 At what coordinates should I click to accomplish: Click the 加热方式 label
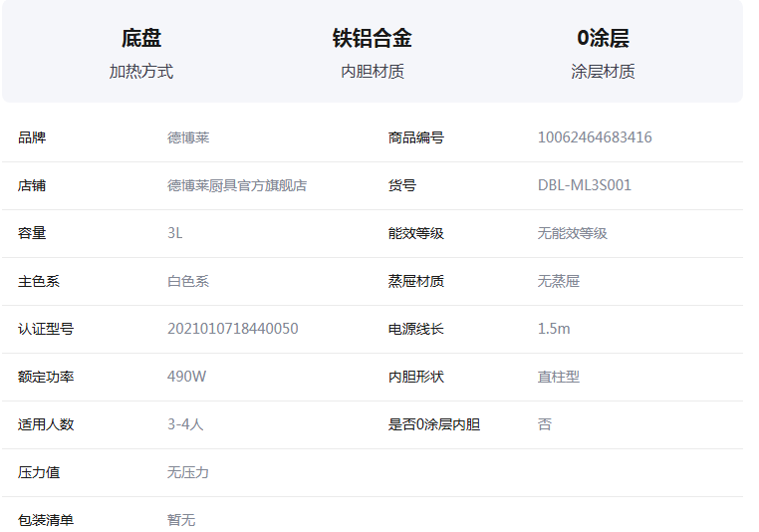(x=140, y=72)
